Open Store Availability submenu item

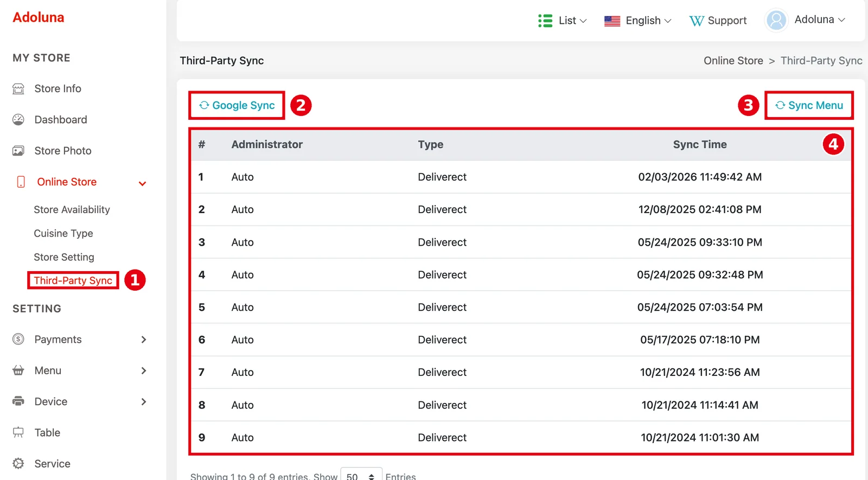(x=72, y=210)
